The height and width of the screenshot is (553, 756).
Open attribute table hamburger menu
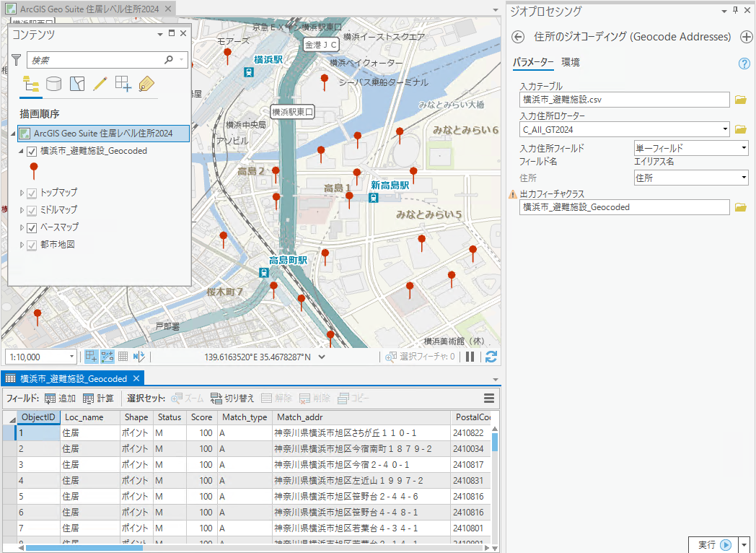tap(489, 398)
